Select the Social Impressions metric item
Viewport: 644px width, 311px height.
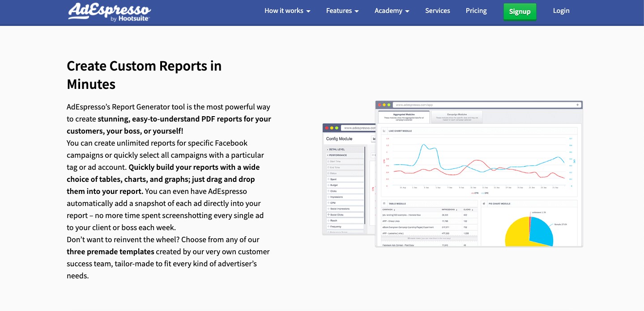click(345, 209)
